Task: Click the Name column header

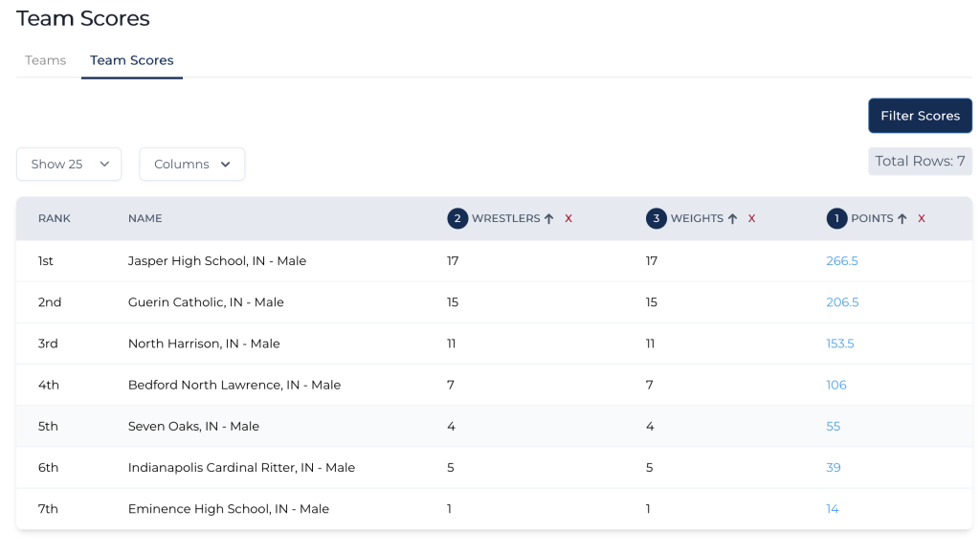Action: pyautogui.click(x=145, y=219)
